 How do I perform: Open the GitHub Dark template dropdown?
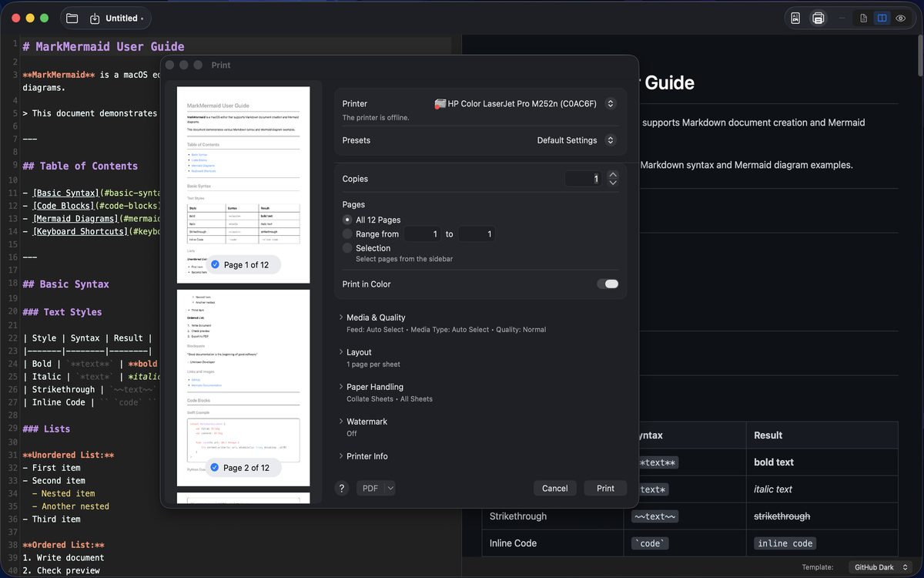click(x=880, y=567)
